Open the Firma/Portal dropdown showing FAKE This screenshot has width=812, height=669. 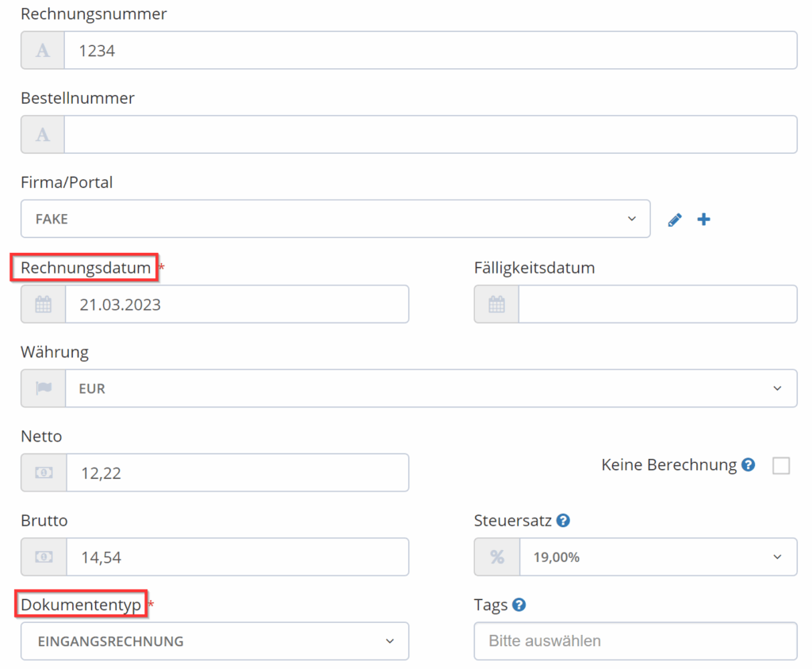point(335,219)
